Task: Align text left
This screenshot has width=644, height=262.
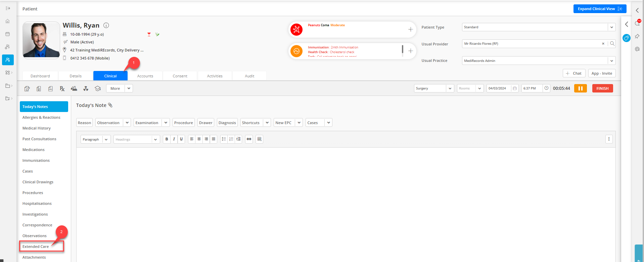Action: point(192,139)
